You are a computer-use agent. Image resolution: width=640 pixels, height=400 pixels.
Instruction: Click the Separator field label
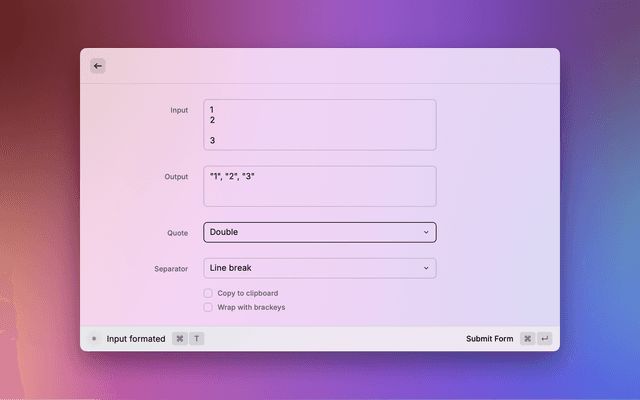(171, 269)
